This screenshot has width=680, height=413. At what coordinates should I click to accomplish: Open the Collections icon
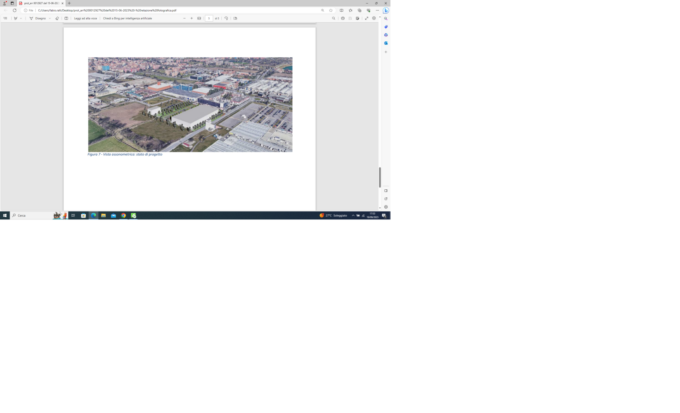point(360,10)
